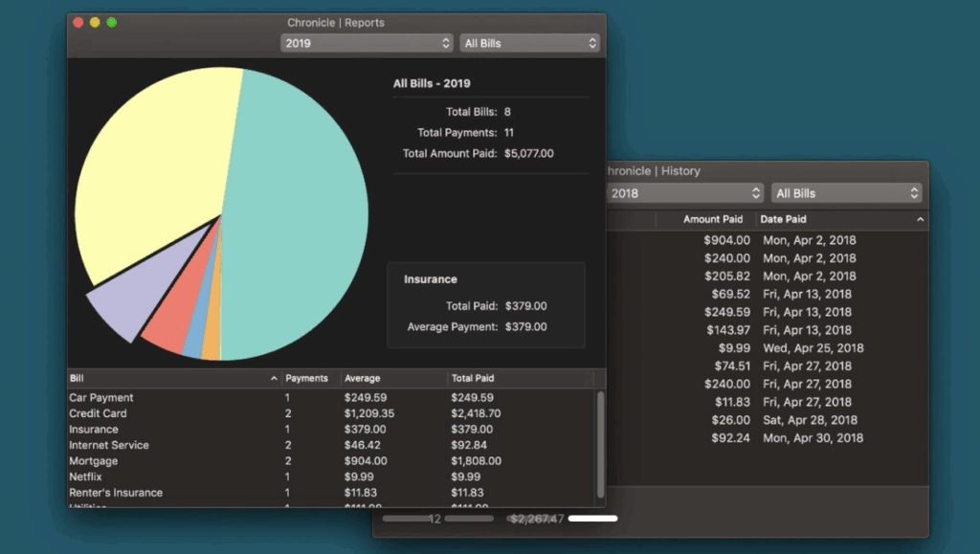
Task: Select the Renter's Insurance row
Action: [331, 493]
